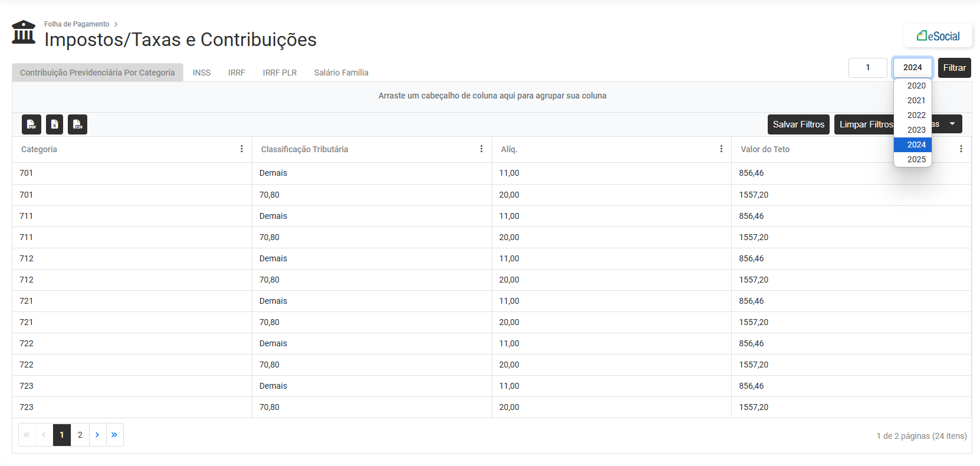Image resolution: width=980 pixels, height=466 pixels.
Task: Click the eSocial logo button
Action: (938, 36)
